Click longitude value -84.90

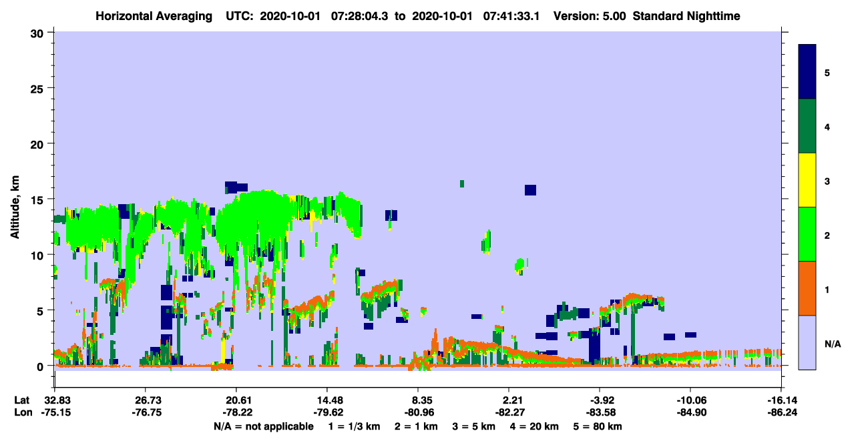click(690, 412)
